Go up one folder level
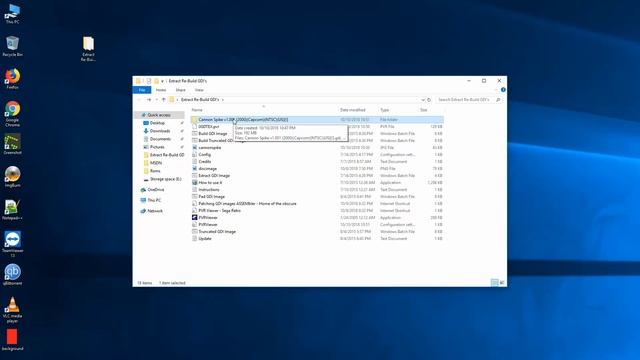 (x=164, y=100)
